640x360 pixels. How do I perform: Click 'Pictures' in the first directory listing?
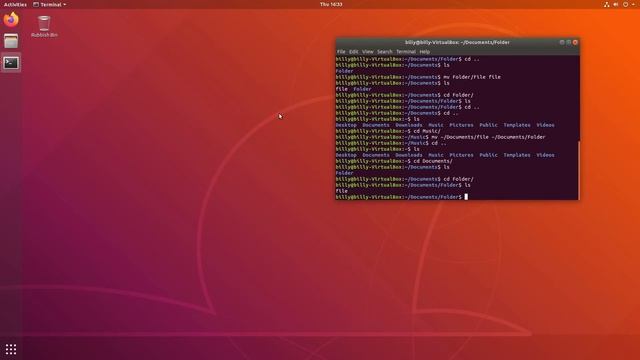coord(461,125)
